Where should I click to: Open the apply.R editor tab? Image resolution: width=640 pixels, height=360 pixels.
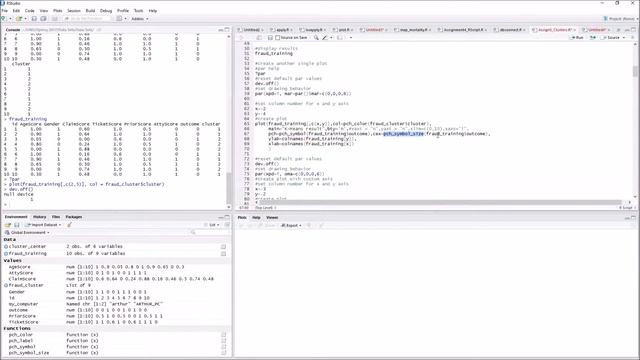point(282,30)
